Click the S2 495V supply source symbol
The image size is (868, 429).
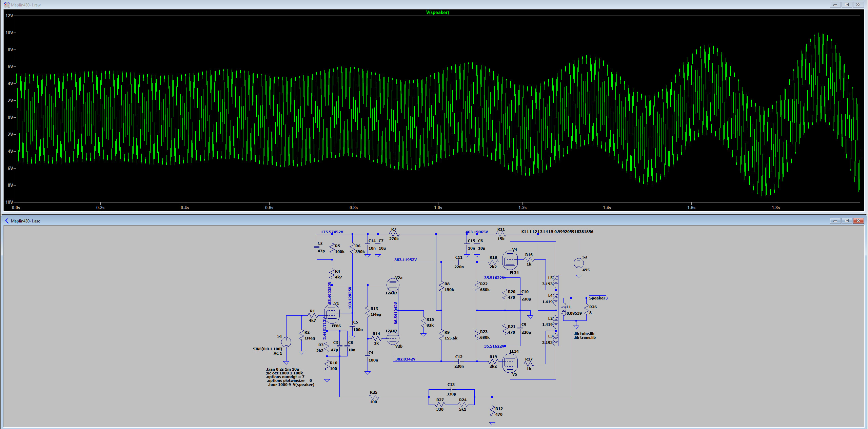579,263
